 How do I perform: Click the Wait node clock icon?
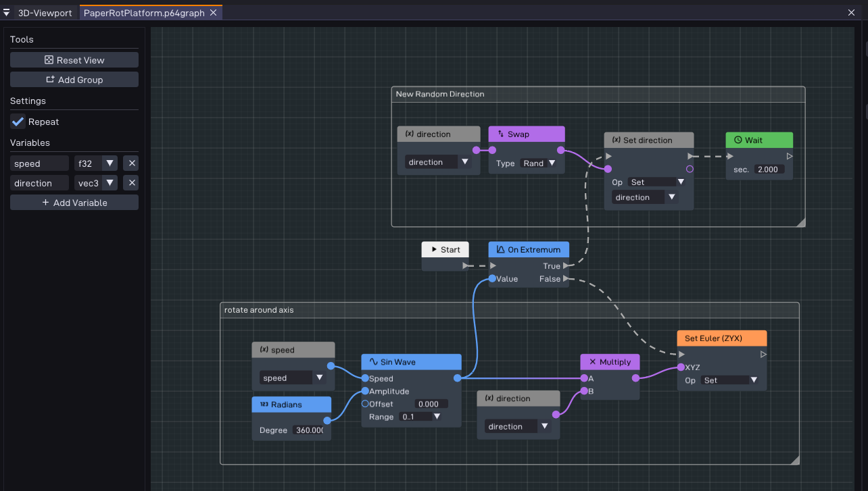tap(738, 140)
